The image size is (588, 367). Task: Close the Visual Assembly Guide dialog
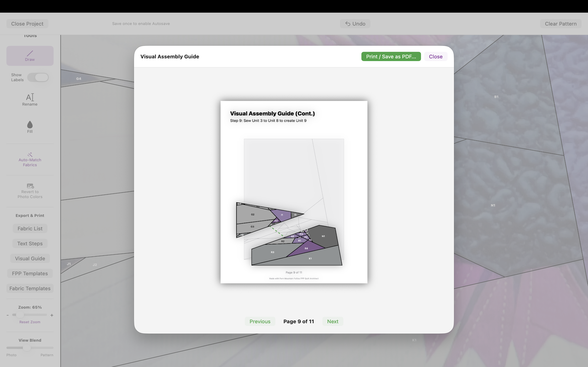click(435, 56)
